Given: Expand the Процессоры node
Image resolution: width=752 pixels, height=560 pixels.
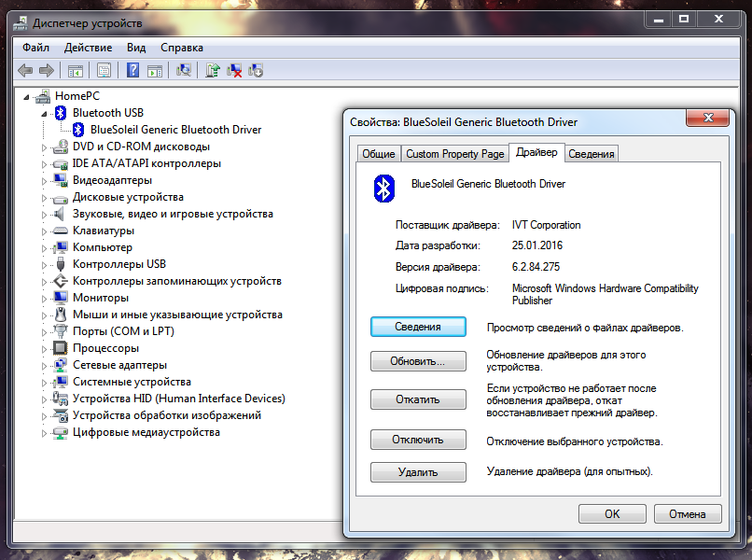Looking at the screenshot, I should point(44,349).
